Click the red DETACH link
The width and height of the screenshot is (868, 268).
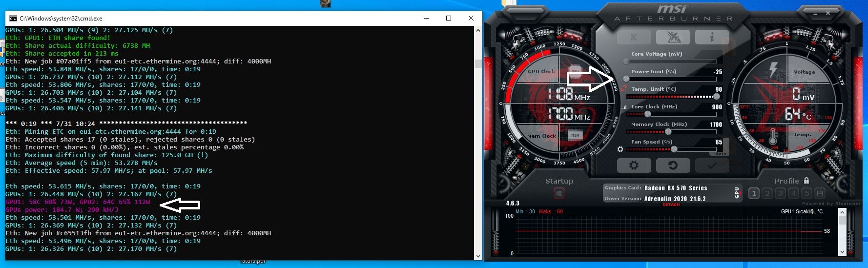click(671, 205)
